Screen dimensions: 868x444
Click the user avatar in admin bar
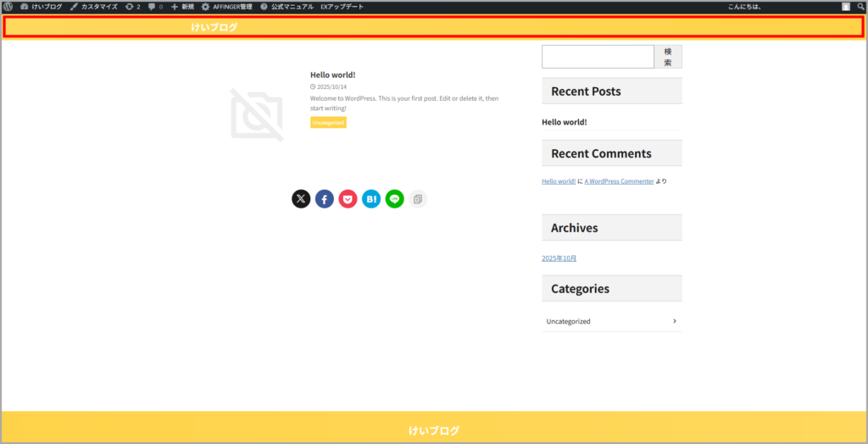click(x=845, y=7)
